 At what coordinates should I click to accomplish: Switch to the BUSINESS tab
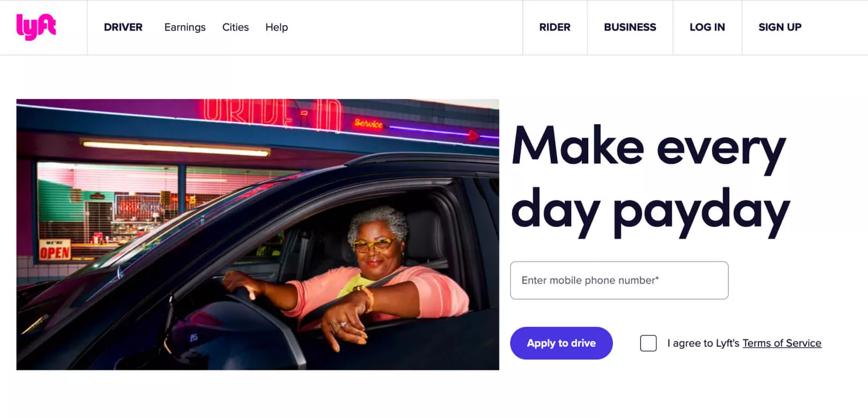pyautogui.click(x=630, y=27)
